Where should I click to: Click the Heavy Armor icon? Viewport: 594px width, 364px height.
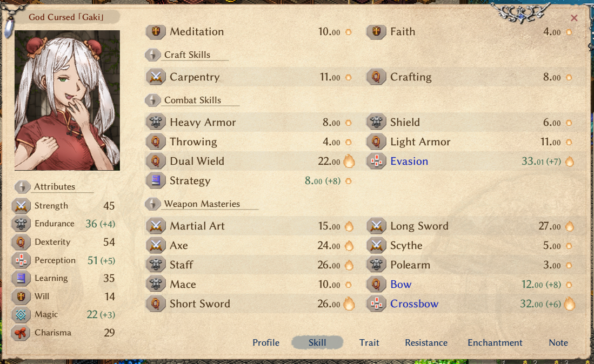(156, 123)
